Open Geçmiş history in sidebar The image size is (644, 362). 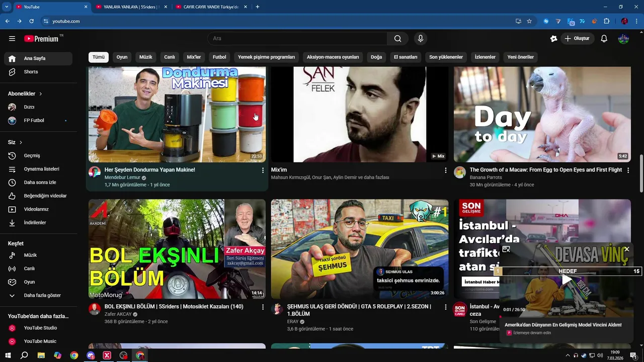(38, 156)
